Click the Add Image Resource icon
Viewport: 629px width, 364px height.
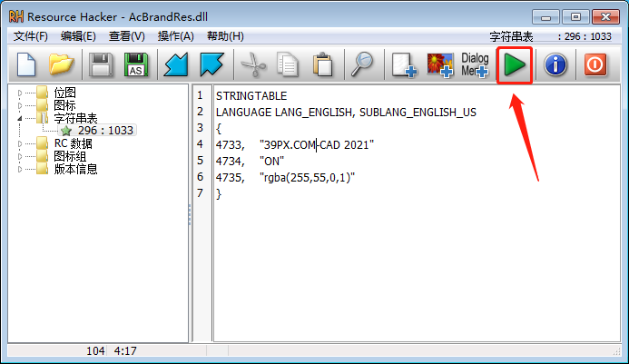point(440,64)
